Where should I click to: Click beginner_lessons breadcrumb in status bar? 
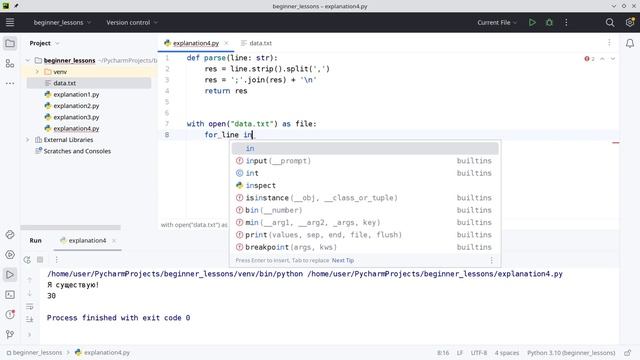click(x=34, y=353)
